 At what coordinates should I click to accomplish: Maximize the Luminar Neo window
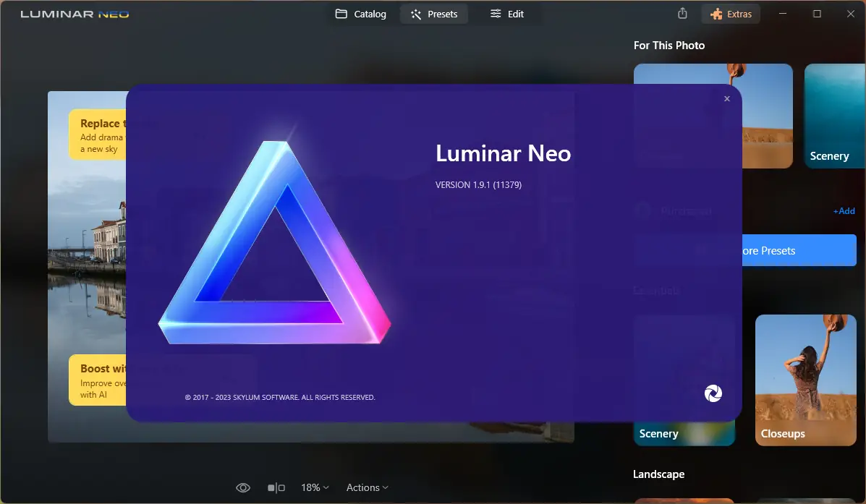tap(817, 14)
